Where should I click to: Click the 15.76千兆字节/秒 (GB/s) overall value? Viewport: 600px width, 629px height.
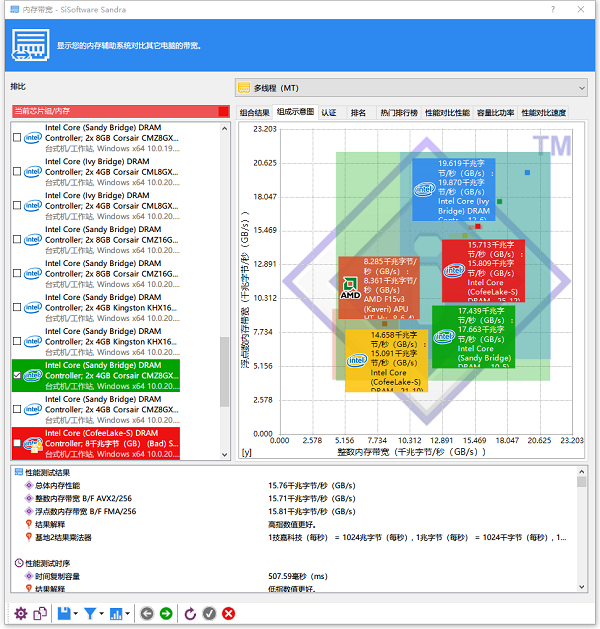[312, 486]
